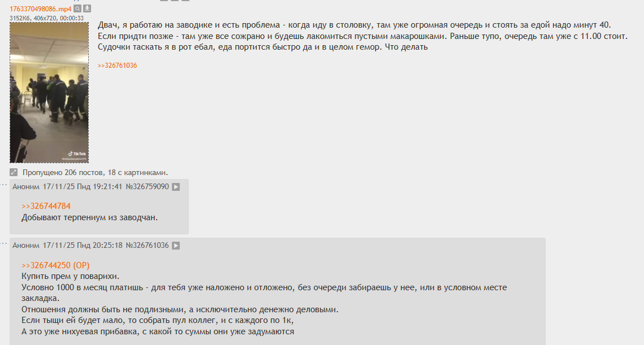Click post number №326761036
Image resolution: width=644 pixels, height=345 pixels.
click(147, 246)
